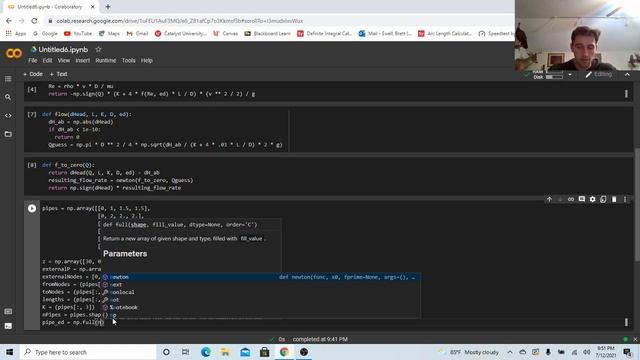Move the cell down

tap(560, 199)
